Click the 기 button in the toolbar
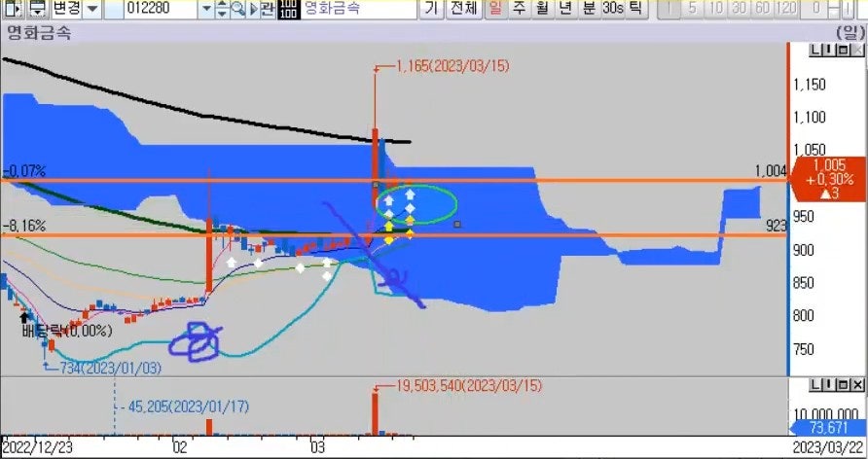This screenshot has height=459, width=868. tap(431, 9)
